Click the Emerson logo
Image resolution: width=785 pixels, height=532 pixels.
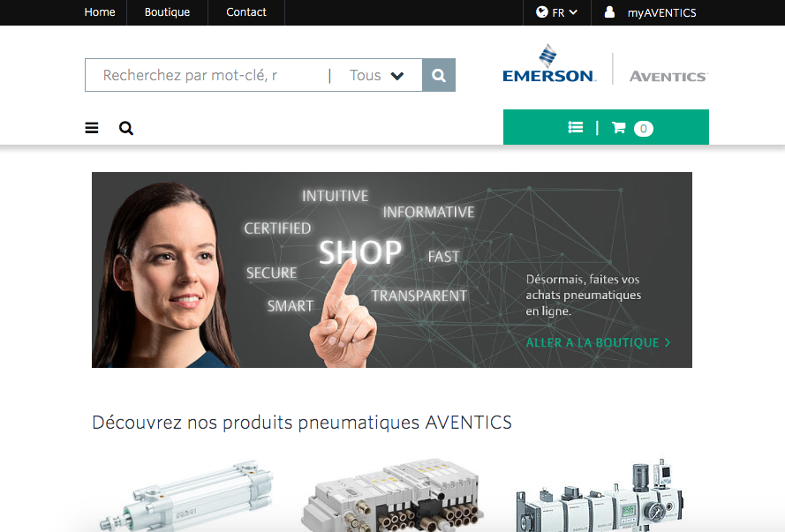(549, 64)
